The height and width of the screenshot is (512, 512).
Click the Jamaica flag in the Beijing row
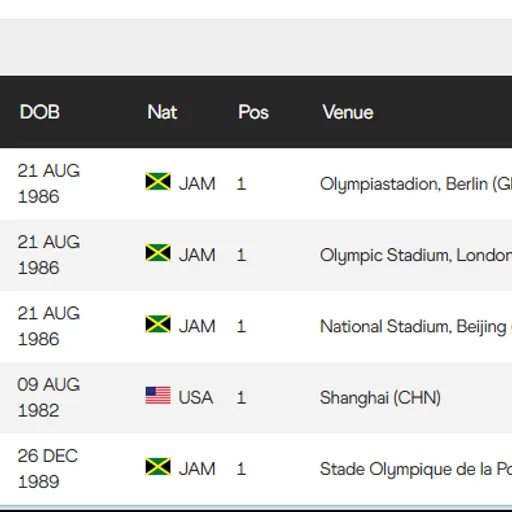pyautogui.click(x=158, y=324)
